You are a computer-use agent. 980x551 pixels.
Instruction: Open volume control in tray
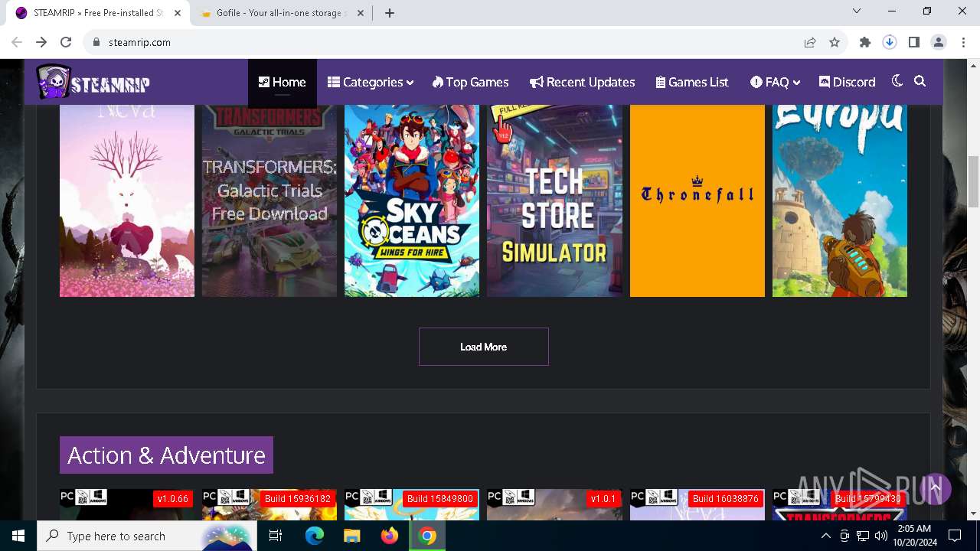coord(880,536)
